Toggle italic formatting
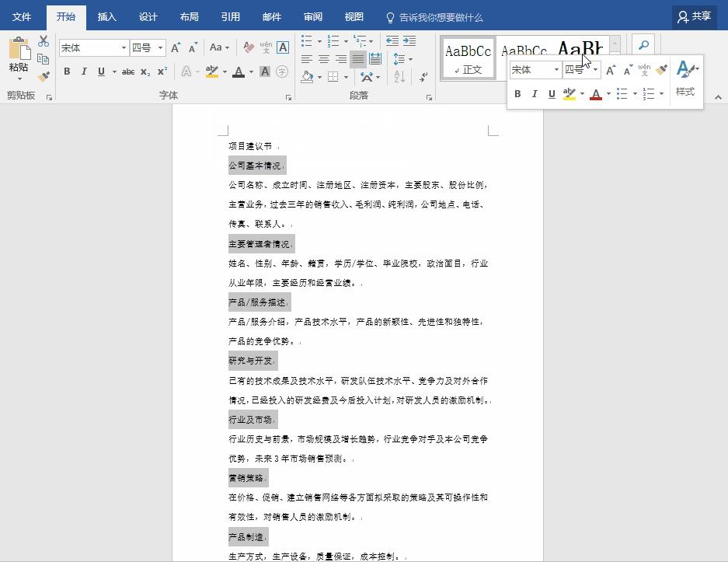This screenshot has width=728, height=562. [85, 71]
